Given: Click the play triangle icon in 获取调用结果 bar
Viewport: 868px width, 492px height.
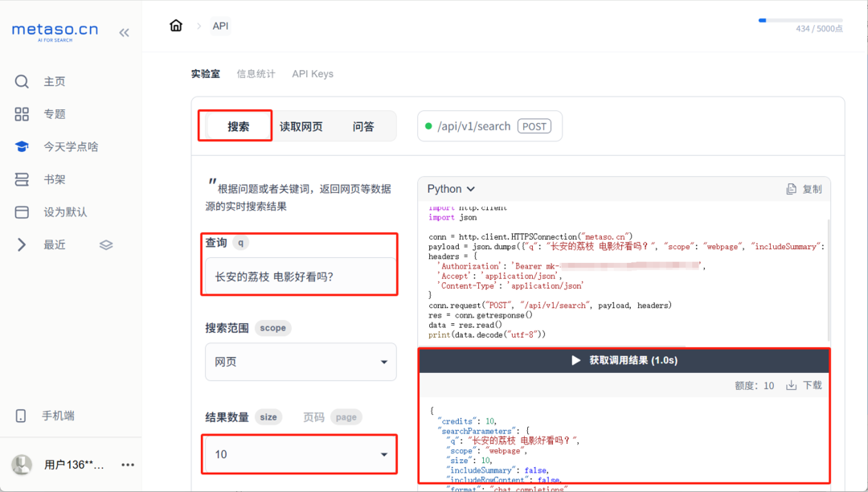Looking at the screenshot, I should (575, 360).
